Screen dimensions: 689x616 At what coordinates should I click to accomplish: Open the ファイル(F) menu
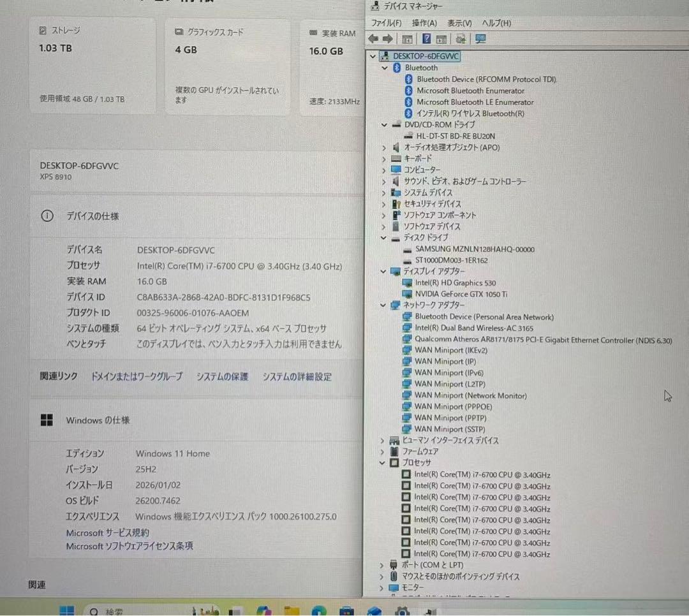(387, 23)
